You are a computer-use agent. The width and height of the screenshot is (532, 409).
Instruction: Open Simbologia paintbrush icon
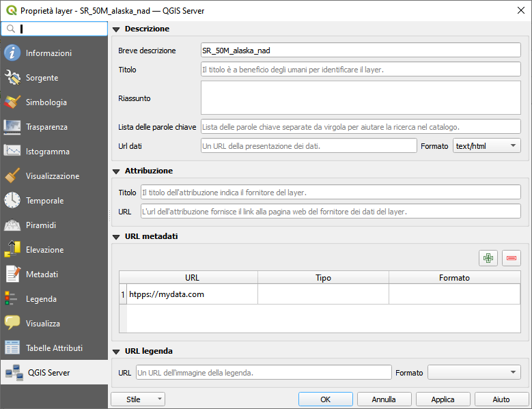[12, 102]
